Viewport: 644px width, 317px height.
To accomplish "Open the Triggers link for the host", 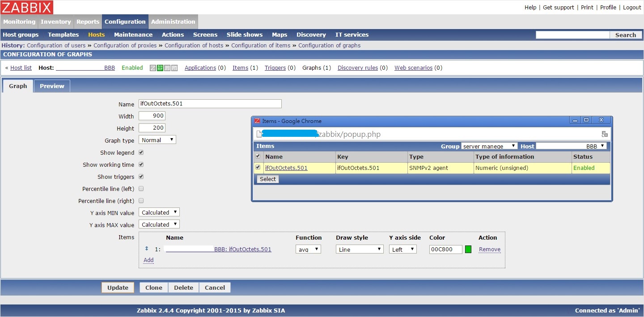I will tap(275, 68).
